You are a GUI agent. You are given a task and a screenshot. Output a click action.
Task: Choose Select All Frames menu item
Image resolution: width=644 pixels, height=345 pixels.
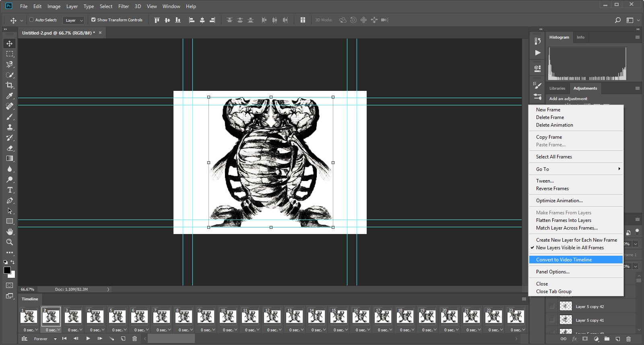pyautogui.click(x=576, y=157)
